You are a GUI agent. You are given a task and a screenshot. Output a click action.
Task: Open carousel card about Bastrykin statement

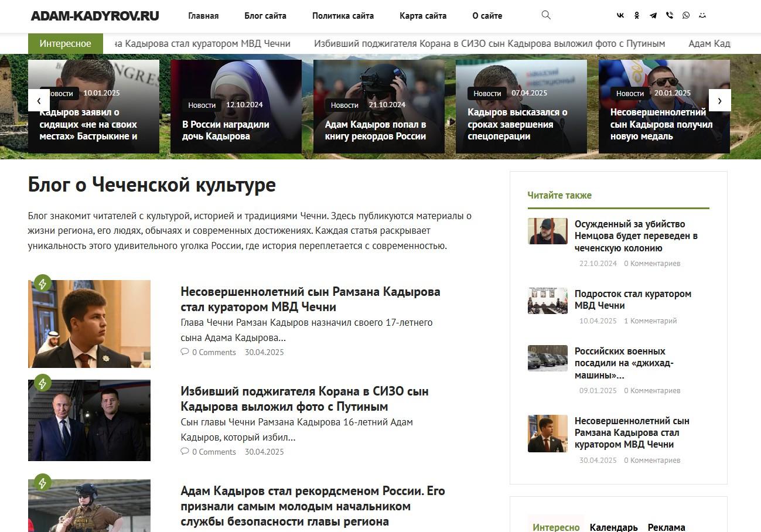[x=94, y=107]
